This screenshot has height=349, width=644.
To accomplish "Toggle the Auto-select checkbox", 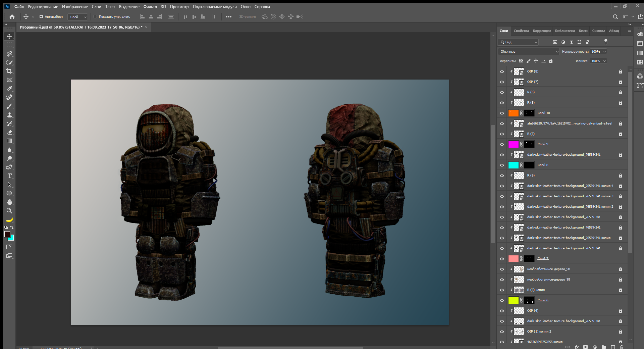I will point(41,16).
